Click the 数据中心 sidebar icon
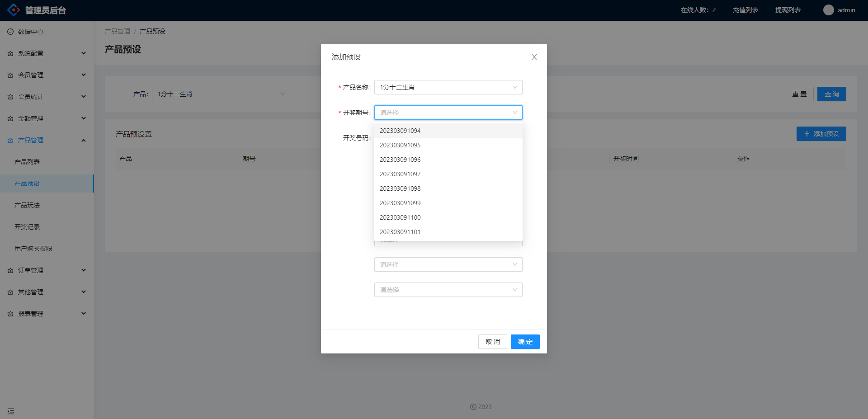 pos(10,32)
